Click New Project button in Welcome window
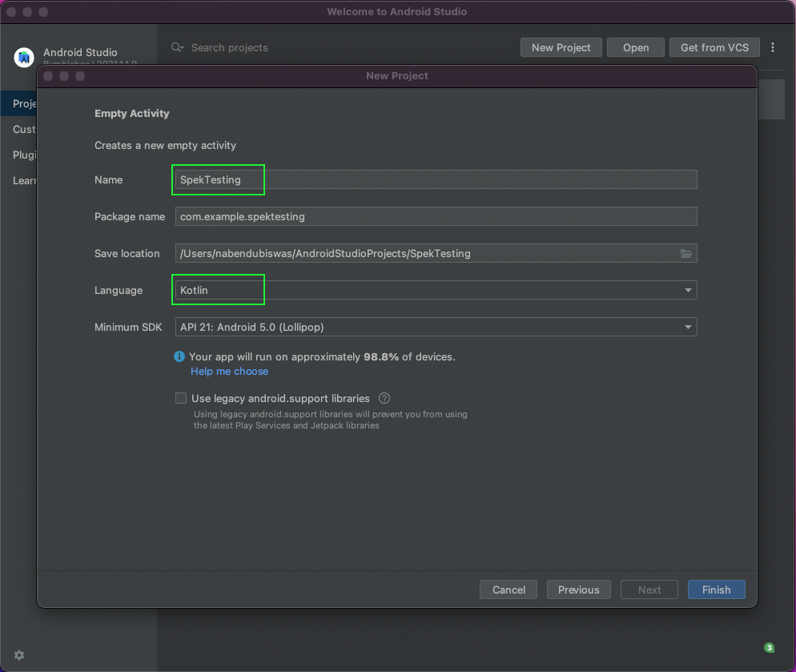This screenshot has width=796, height=672. 561,47
